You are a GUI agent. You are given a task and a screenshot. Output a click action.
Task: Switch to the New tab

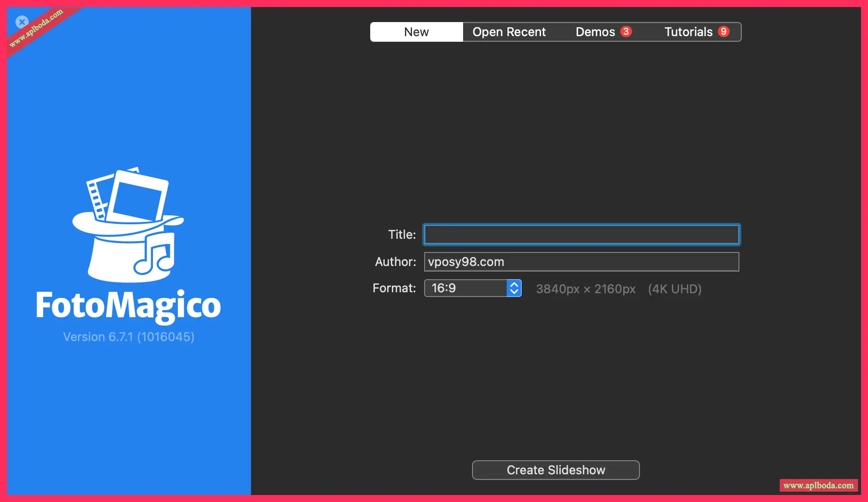[x=416, y=32]
